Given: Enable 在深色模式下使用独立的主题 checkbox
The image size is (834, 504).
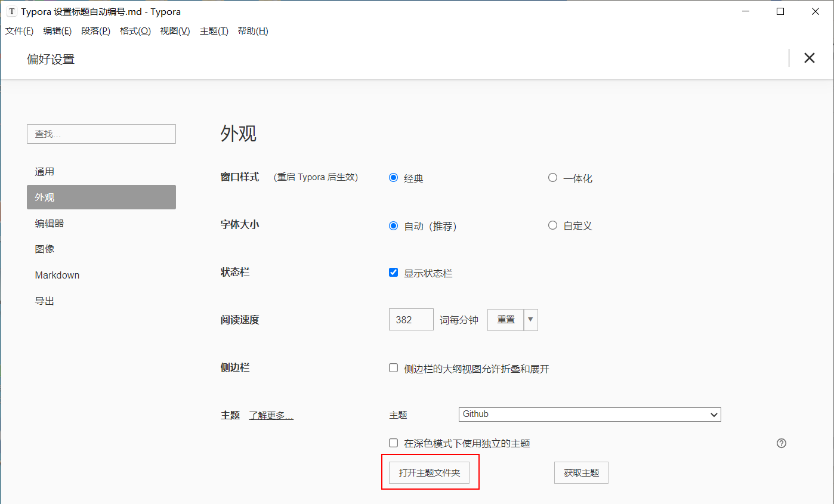Looking at the screenshot, I should (393, 443).
